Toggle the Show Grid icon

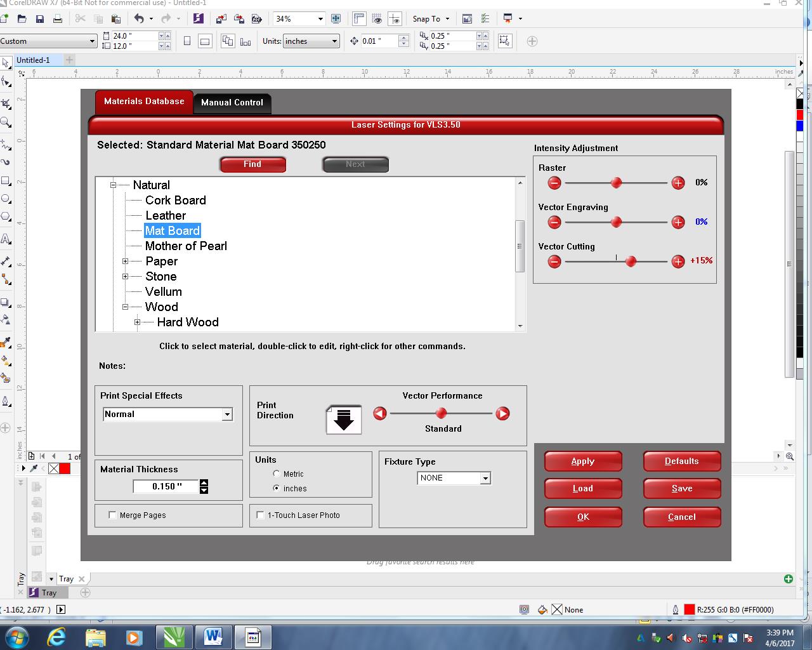point(377,19)
